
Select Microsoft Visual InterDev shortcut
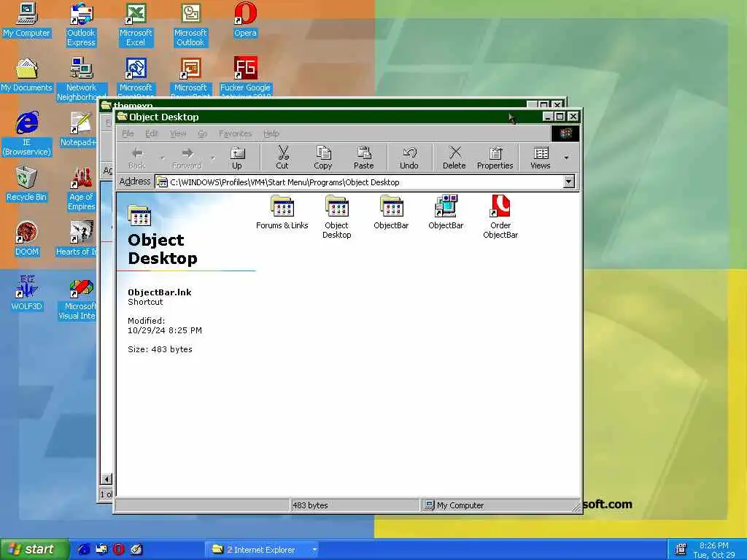click(79, 298)
